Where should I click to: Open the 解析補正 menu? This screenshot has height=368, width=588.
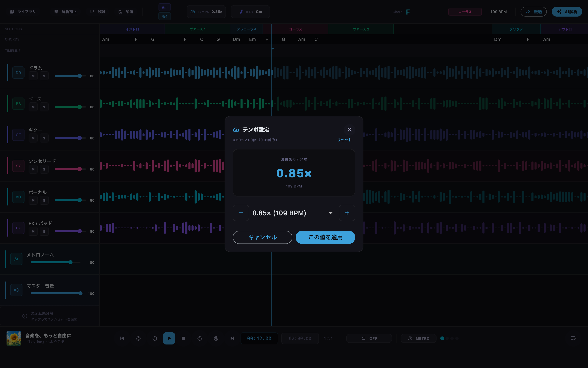point(65,12)
